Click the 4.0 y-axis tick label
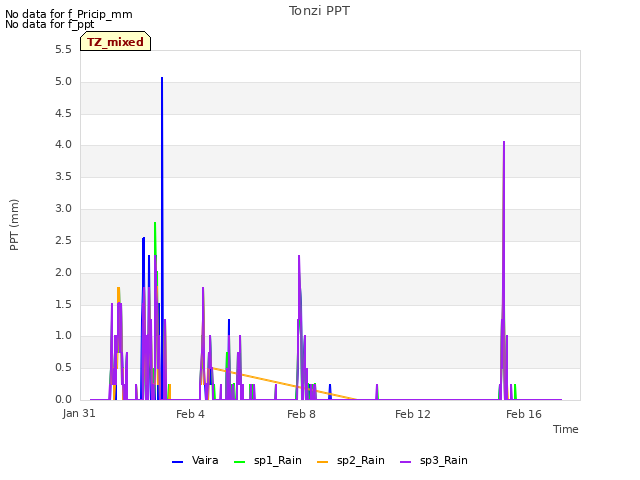The image size is (640, 480). [63, 145]
